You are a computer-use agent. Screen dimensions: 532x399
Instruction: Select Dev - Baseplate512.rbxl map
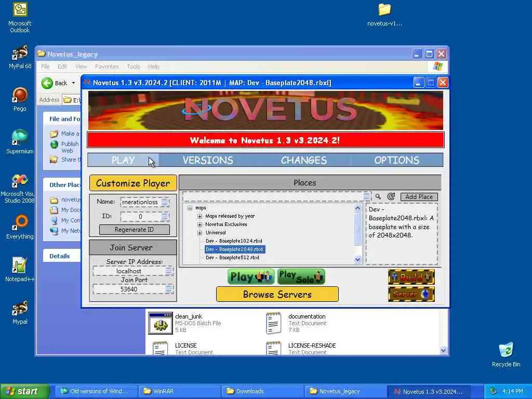tap(232, 258)
